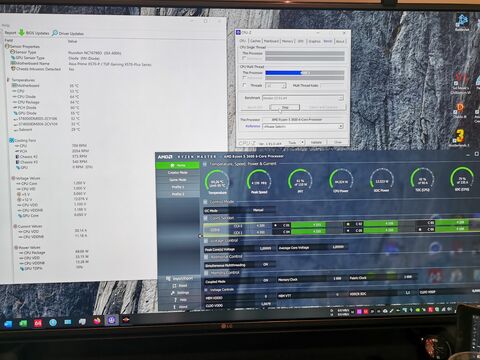This screenshot has height=360, width=480.
Task: Click the Current Values section icon
Action: pos(15,226)
